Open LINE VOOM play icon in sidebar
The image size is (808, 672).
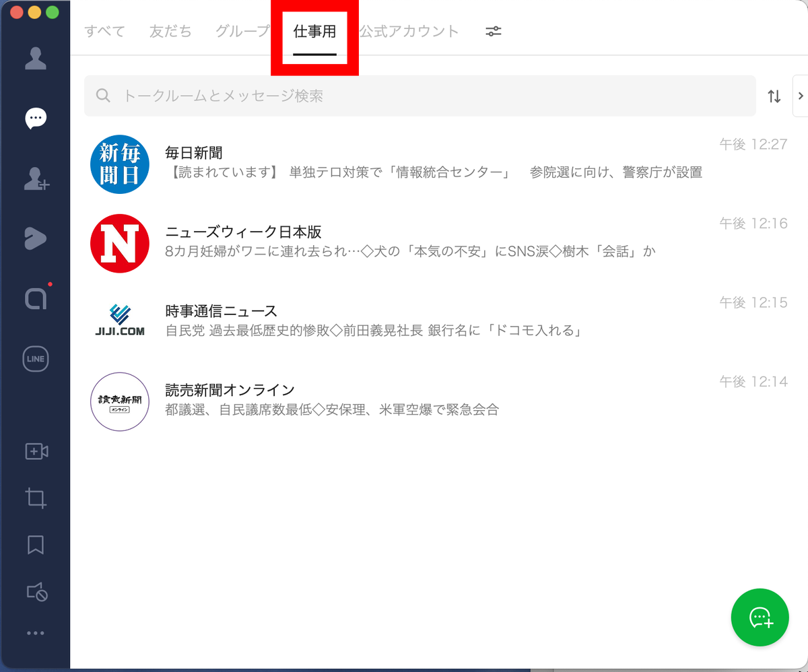36,239
